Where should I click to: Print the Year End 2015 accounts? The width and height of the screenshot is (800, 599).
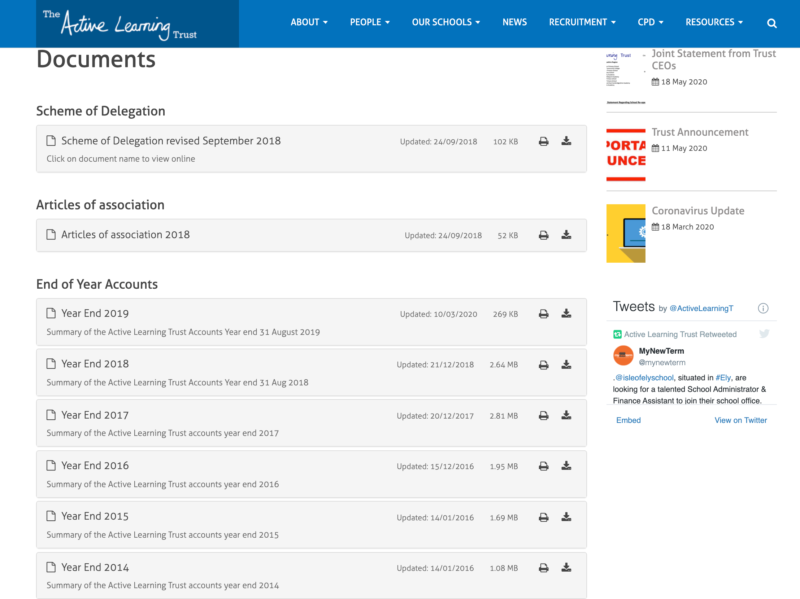click(543, 517)
